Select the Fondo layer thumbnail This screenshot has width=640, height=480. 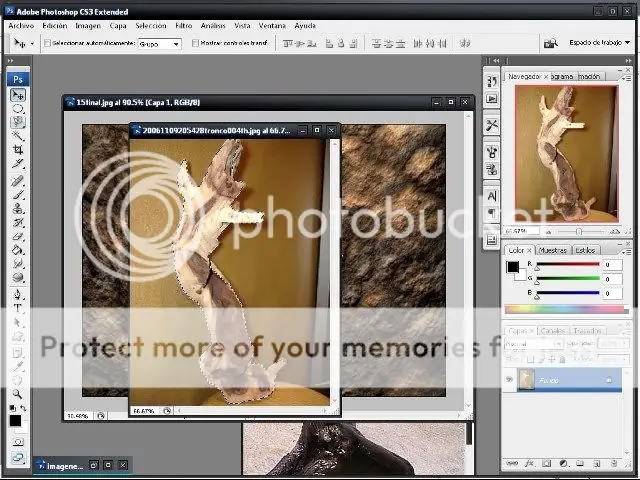coord(526,380)
